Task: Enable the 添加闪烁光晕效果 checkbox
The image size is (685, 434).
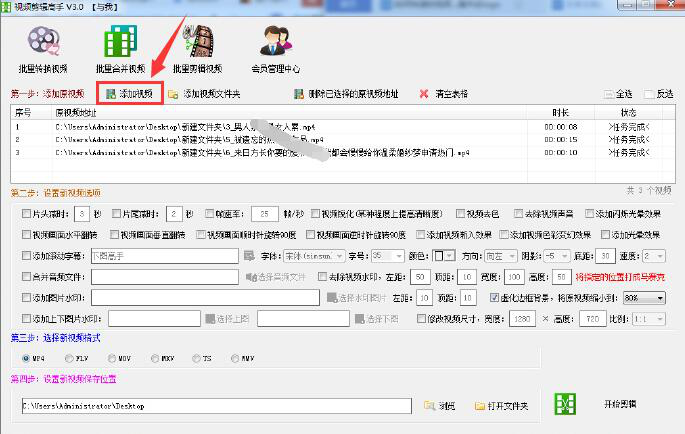Action: pyautogui.click(x=590, y=214)
